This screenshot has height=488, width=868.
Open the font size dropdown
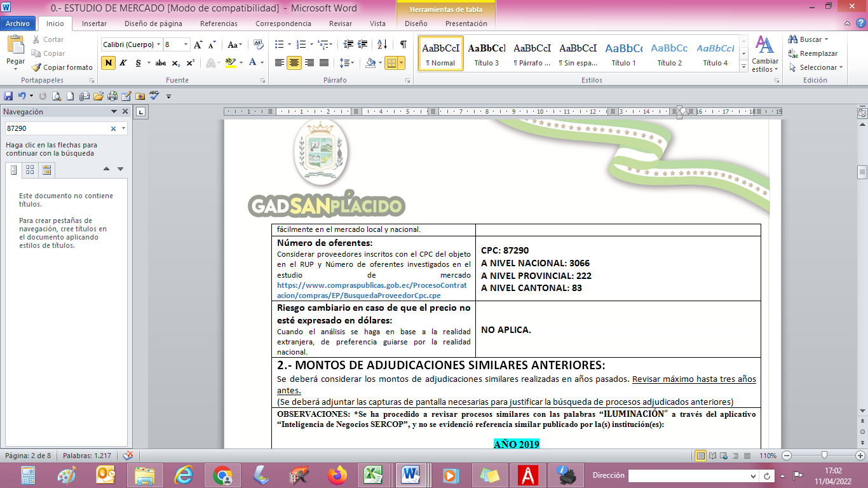point(186,44)
